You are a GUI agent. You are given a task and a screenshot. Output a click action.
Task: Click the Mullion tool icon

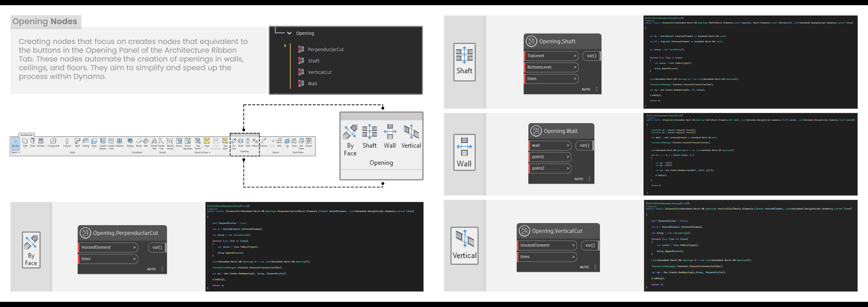pos(119,142)
